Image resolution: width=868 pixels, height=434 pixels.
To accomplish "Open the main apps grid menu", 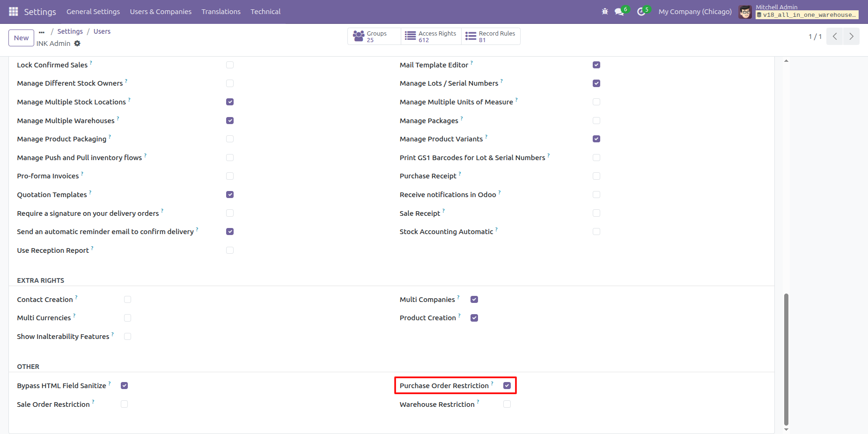I will click(14, 11).
